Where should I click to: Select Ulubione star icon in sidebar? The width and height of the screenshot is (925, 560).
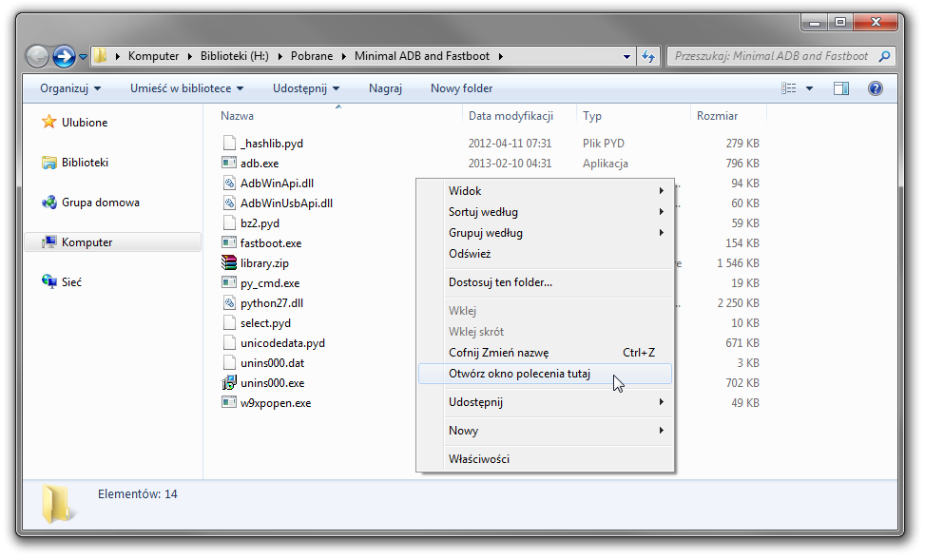49,122
